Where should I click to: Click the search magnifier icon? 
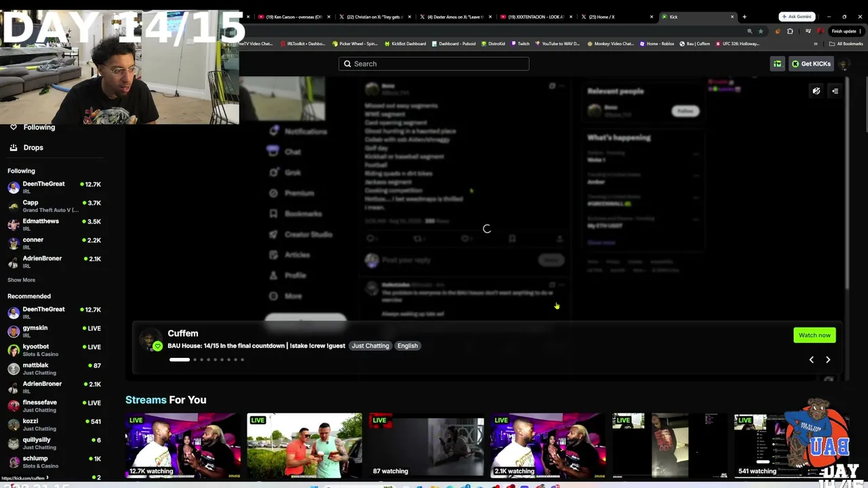[x=347, y=64]
